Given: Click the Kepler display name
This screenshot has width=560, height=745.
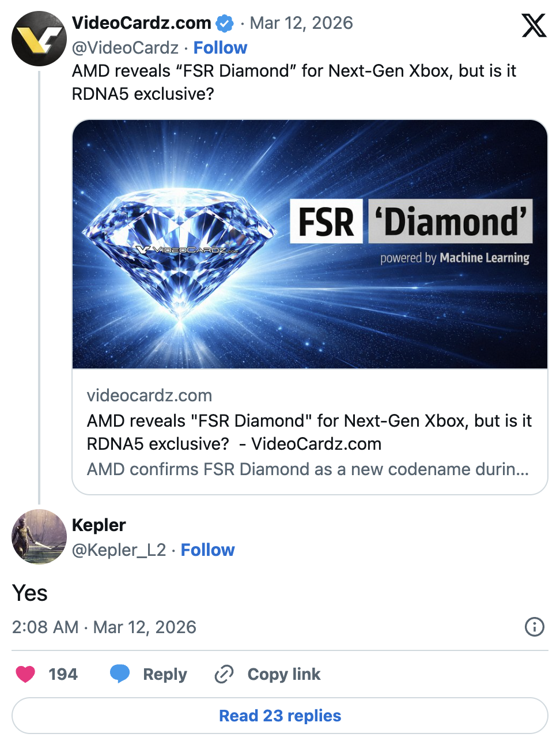Looking at the screenshot, I should click(x=99, y=525).
